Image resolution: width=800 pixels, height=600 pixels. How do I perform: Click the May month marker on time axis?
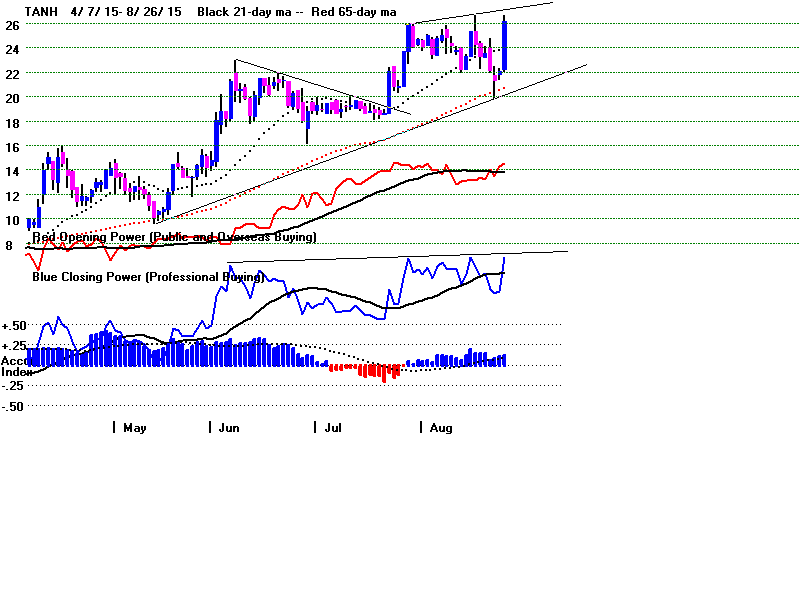(135, 427)
